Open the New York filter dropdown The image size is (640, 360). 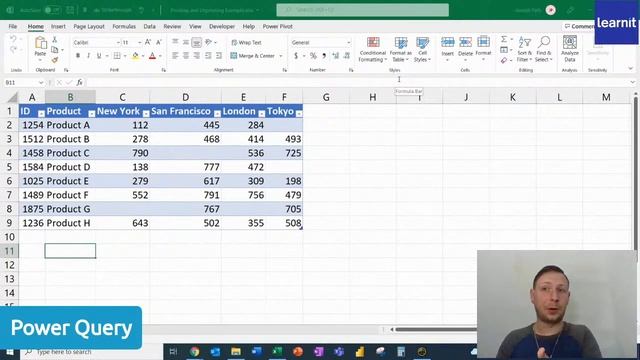coord(146,114)
